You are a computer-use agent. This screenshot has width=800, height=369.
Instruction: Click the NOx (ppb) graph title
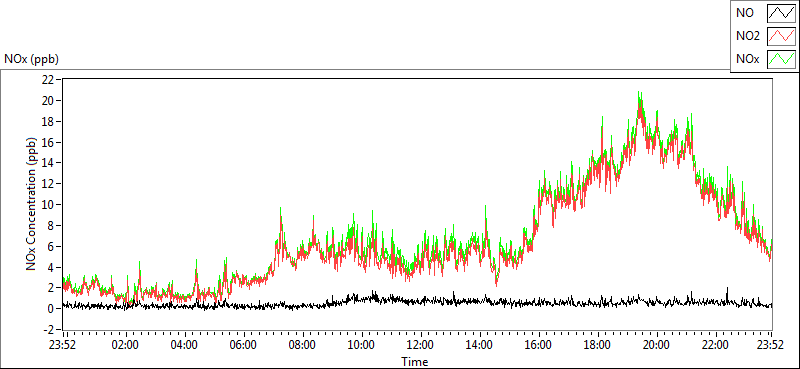(32, 59)
